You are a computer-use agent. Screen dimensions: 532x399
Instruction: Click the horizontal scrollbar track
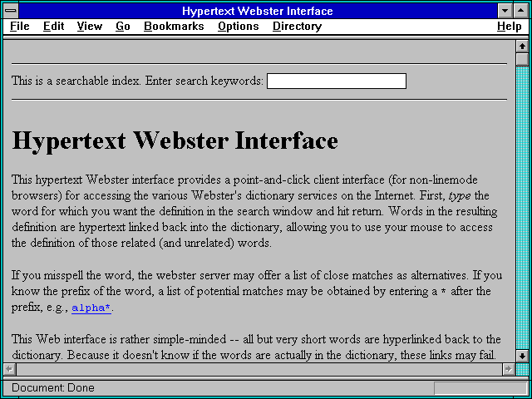click(x=259, y=369)
